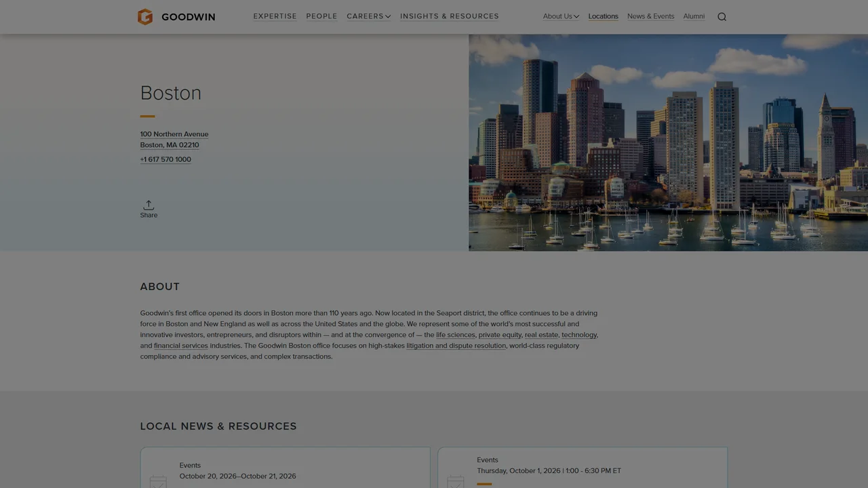Visit the Alumni link
The height and width of the screenshot is (488, 868).
[x=694, y=16]
